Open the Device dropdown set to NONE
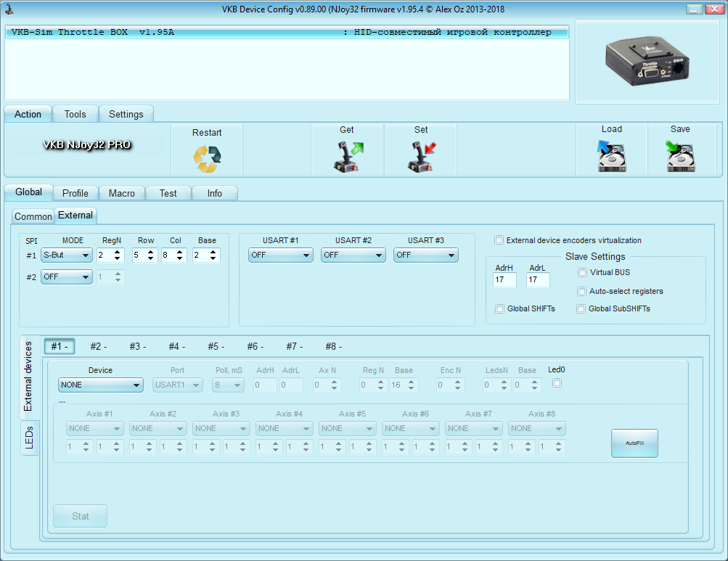 click(101, 385)
